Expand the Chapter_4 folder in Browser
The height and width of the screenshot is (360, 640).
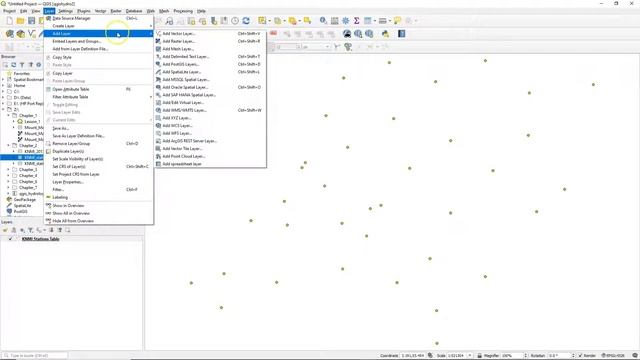pos(9,176)
